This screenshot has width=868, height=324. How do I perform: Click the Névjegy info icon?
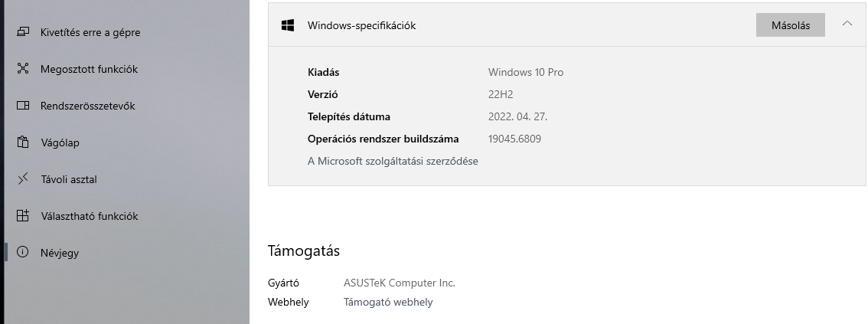[23, 253]
